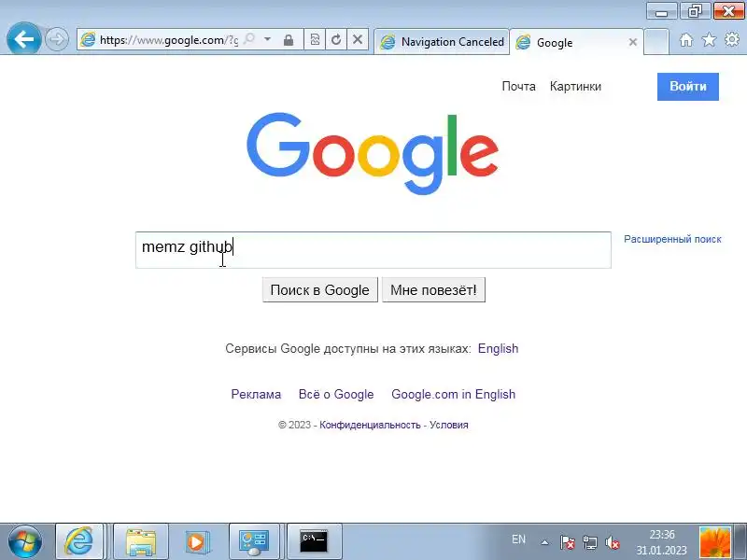747x560 pixels.
Task: Open the clock showing 23:36
Action: pyautogui.click(x=661, y=542)
